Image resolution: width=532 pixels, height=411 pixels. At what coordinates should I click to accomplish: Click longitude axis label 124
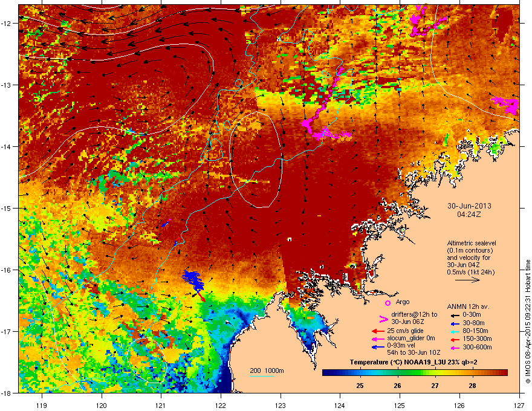click(340, 405)
